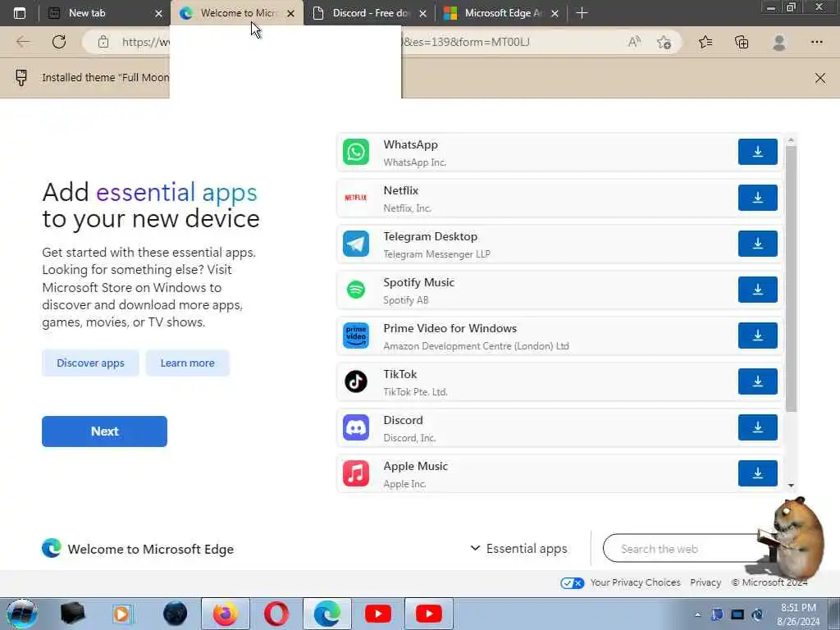Click the app list scroll up arrow

pyautogui.click(x=792, y=139)
